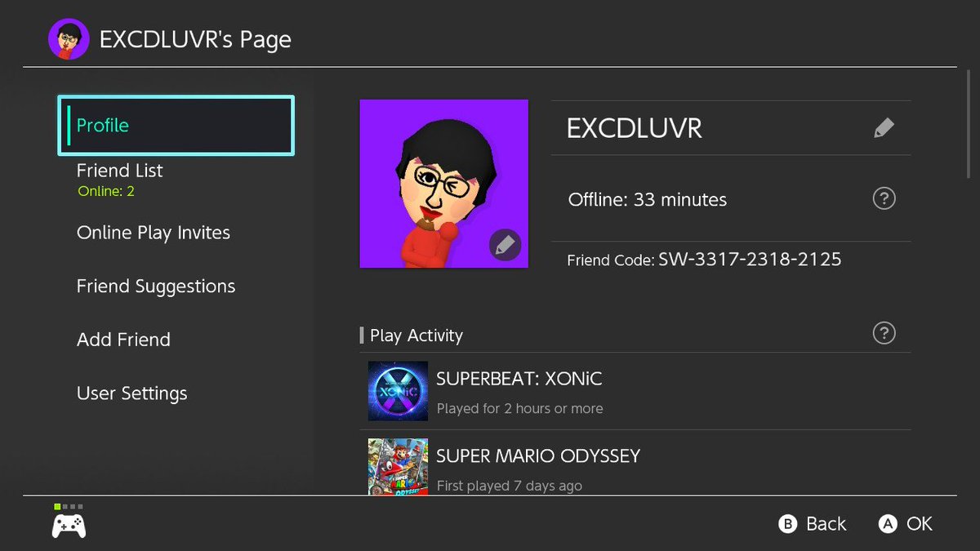
Task: Select the large Mii profile picture
Action: click(x=444, y=184)
